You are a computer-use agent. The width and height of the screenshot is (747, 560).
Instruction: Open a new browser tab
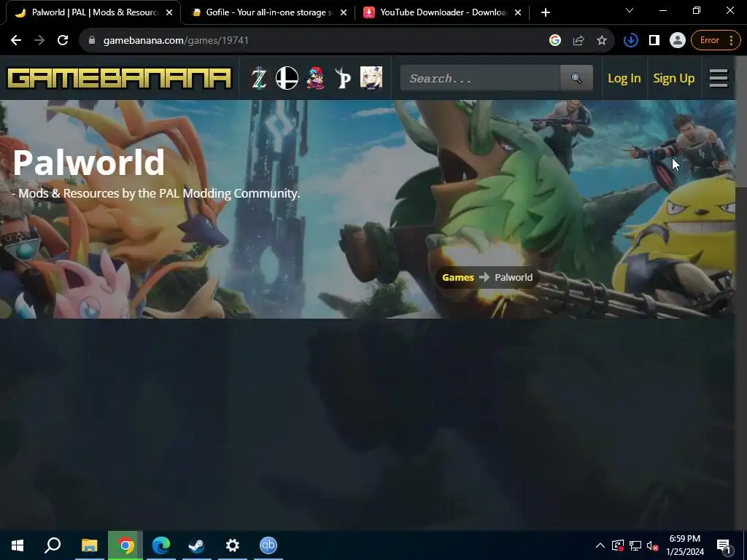pos(546,13)
